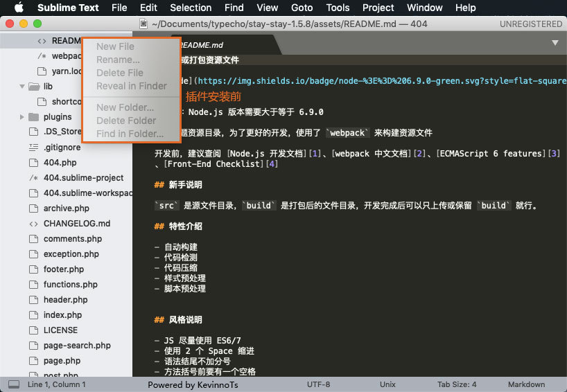This screenshot has width=567, height=392.
Task: Open the Tools menu
Action: [x=338, y=8]
